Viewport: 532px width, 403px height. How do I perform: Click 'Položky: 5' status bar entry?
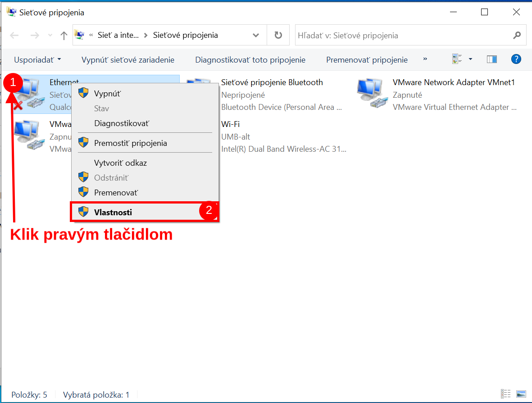click(29, 395)
